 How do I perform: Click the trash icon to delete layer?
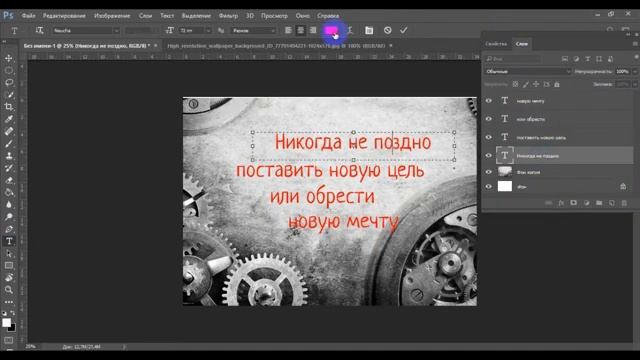tap(624, 203)
